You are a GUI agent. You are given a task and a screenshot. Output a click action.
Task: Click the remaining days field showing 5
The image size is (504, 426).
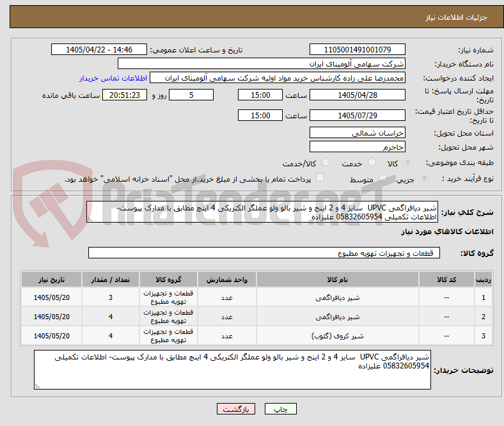tap(191, 95)
